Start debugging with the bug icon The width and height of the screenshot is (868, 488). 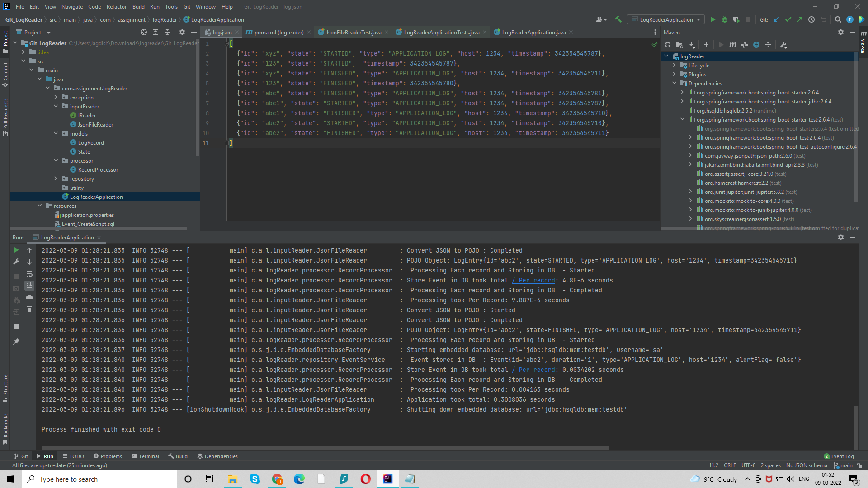click(724, 19)
